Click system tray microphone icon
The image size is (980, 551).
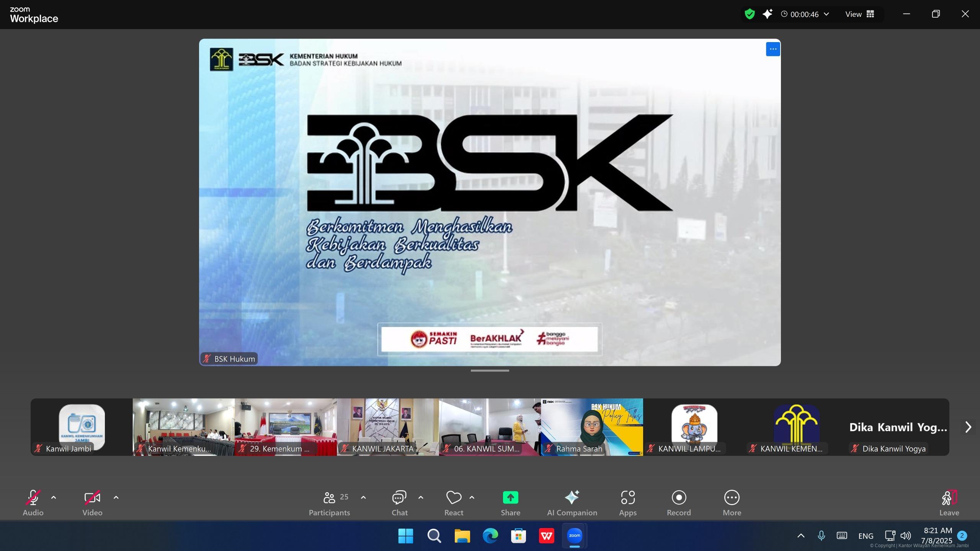(821, 536)
